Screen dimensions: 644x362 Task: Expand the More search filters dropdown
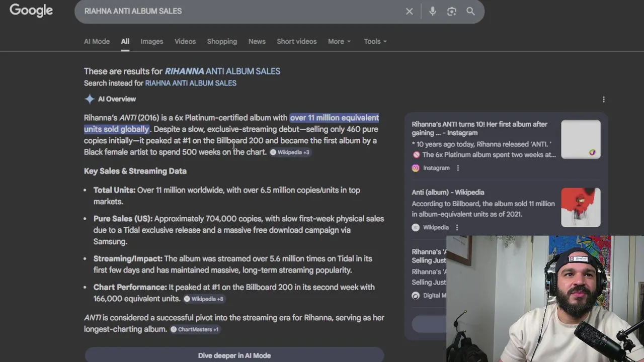click(339, 41)
